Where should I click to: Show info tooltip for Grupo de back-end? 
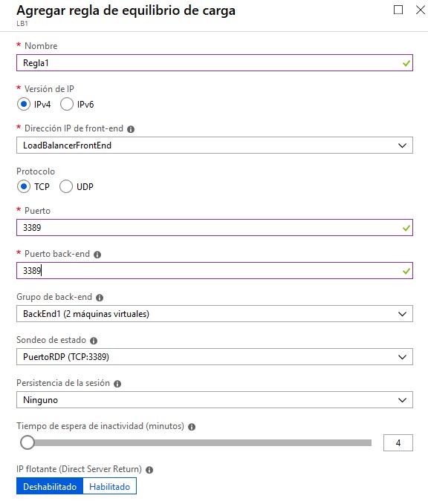[x=100, y=298]
